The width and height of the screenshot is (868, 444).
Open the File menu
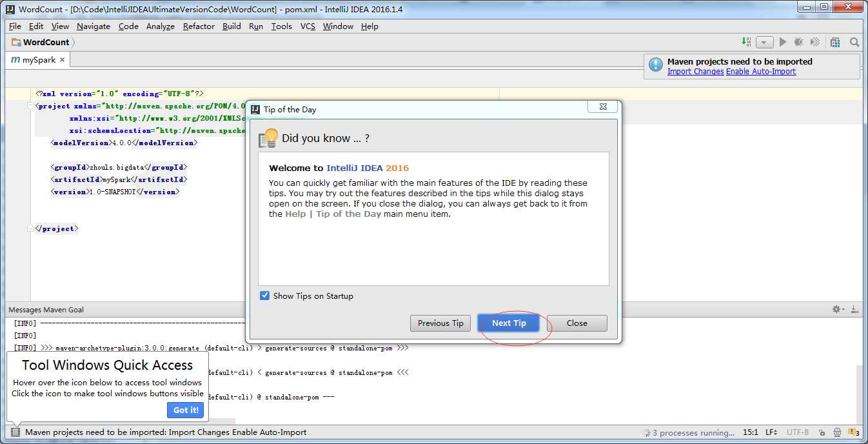coord(15,26)
